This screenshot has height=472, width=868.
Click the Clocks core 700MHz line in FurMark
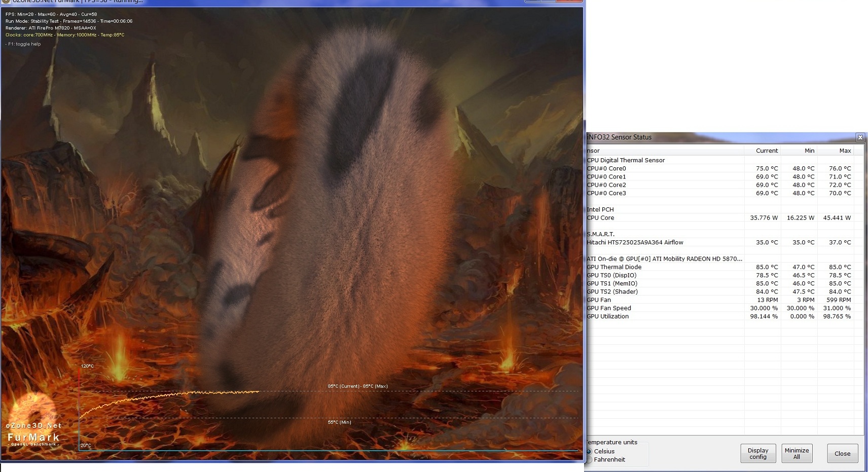(x=65, y=35)
